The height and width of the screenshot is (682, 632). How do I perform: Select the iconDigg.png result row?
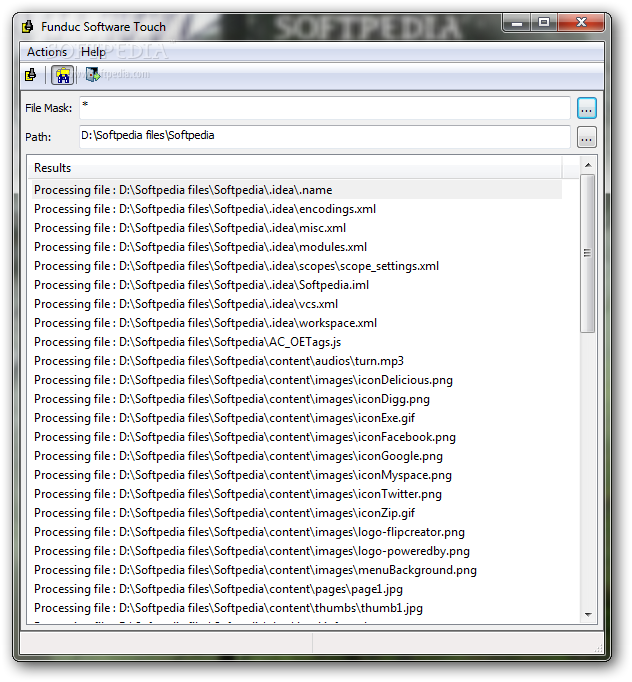(x=297, y=399)
